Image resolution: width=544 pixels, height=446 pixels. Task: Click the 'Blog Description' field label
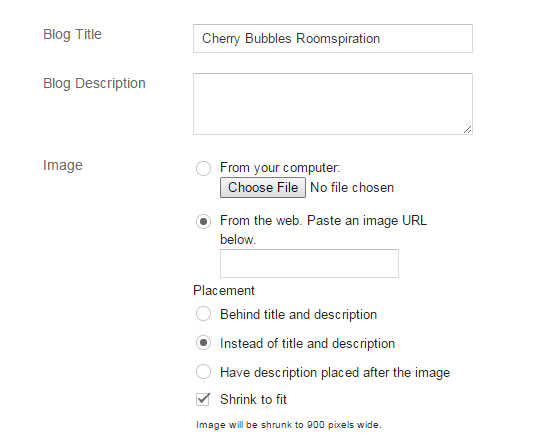[94, 84]
